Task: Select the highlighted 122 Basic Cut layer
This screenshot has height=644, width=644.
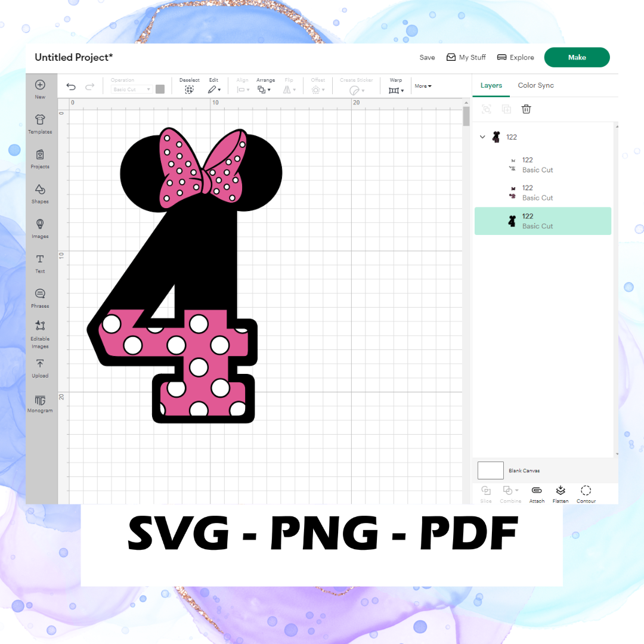Action: tap(542, 221)
